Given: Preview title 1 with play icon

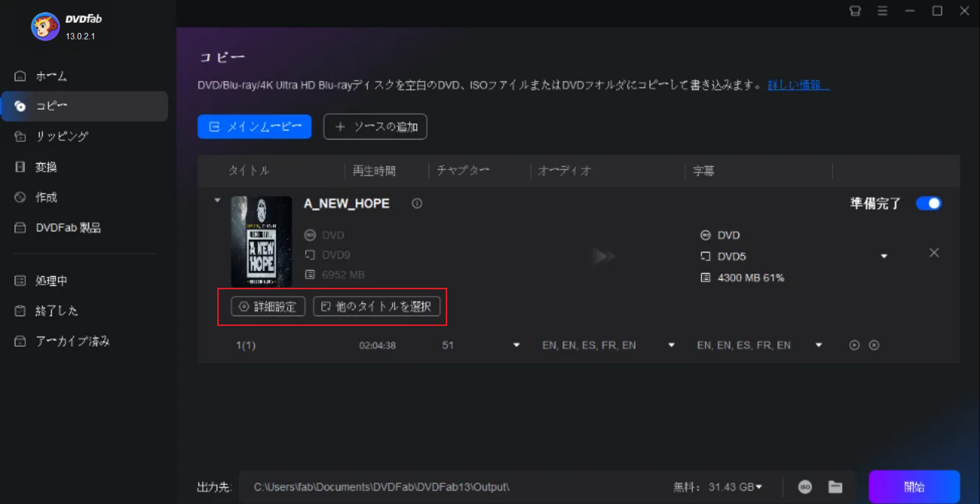Looking at the screenshot, I should [x=854, y=346].
